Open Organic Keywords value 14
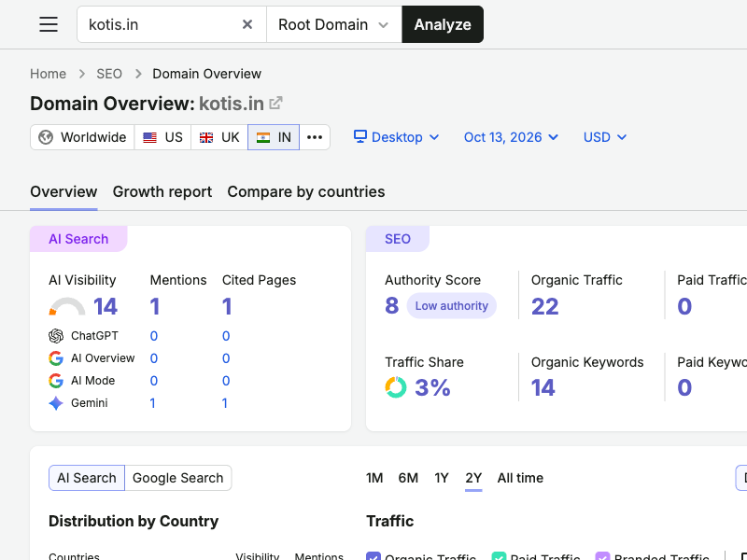747x560 pixels. tap(543, 387)
